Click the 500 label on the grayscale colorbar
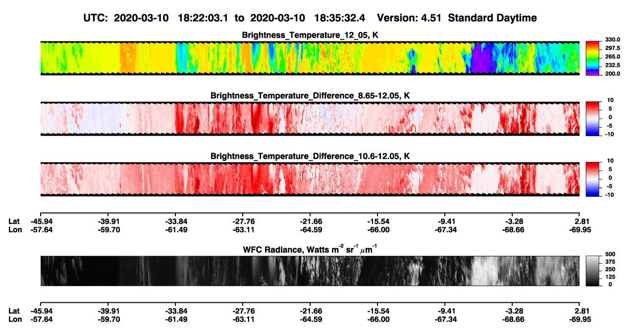 click(610, 254)
